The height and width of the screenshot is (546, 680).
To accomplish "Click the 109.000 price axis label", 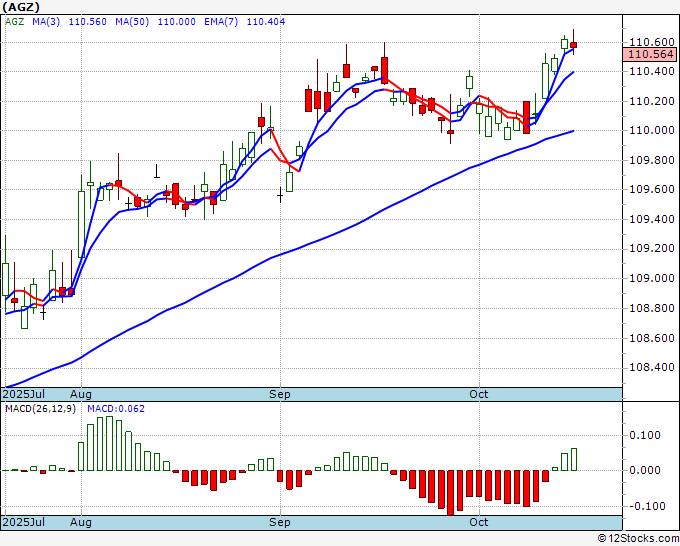I will (x=652, y=278).
